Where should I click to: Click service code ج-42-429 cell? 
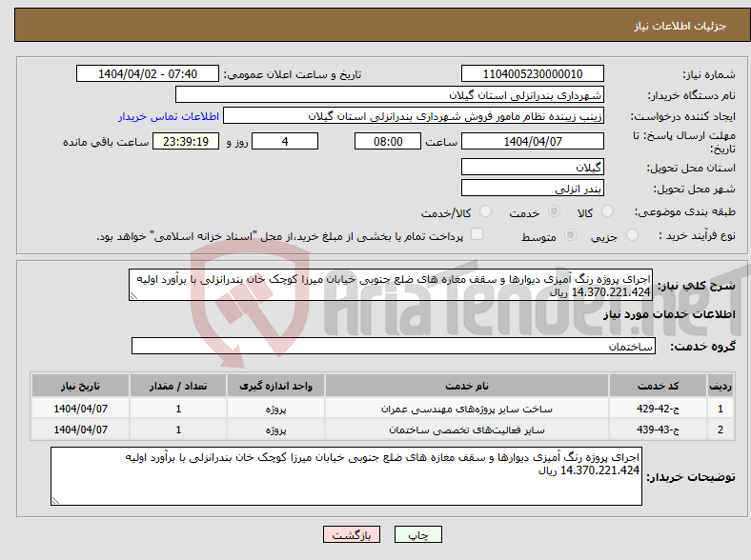(659, 409)
